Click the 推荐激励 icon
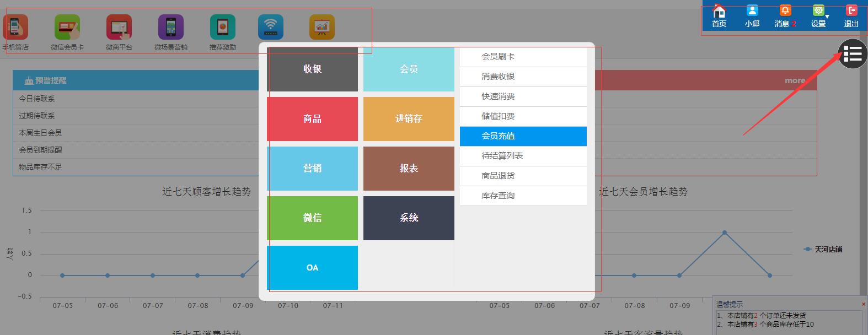868x335 pixels. click(223, 27)
